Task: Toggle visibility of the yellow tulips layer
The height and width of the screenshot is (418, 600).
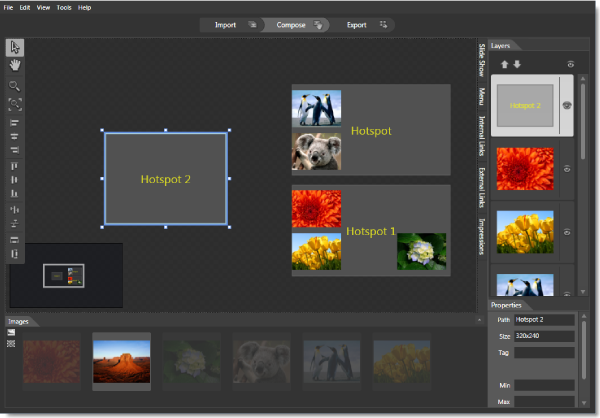Action: click(x=566, y=231)
